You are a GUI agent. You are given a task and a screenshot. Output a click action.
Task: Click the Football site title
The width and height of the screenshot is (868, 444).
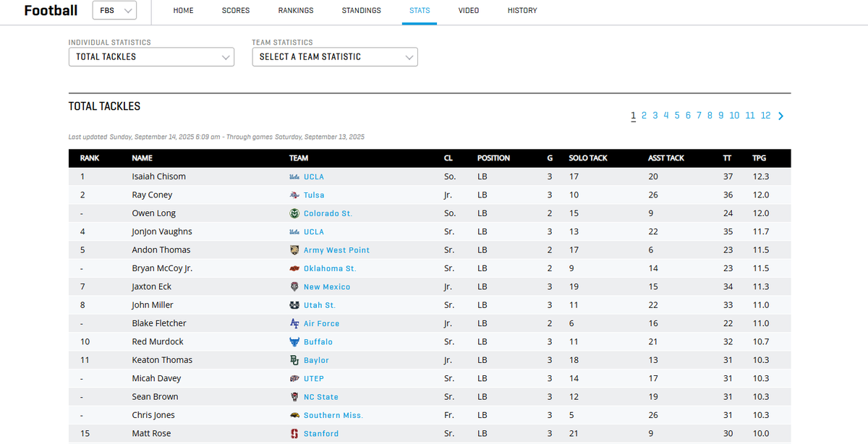click(51, 10)
